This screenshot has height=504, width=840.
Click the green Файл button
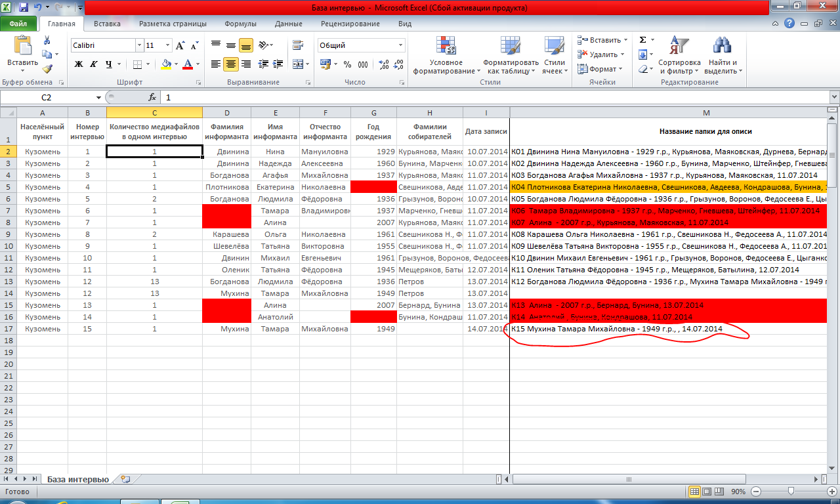pos(18,24)
